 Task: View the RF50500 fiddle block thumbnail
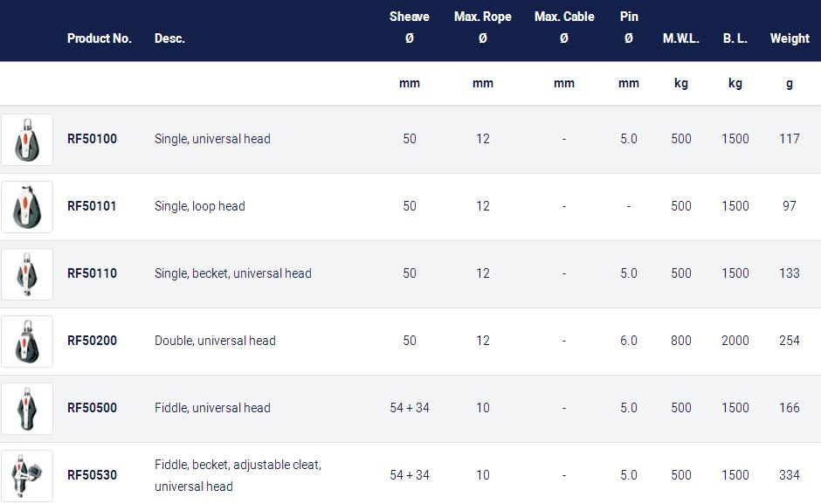pos(27,409)
